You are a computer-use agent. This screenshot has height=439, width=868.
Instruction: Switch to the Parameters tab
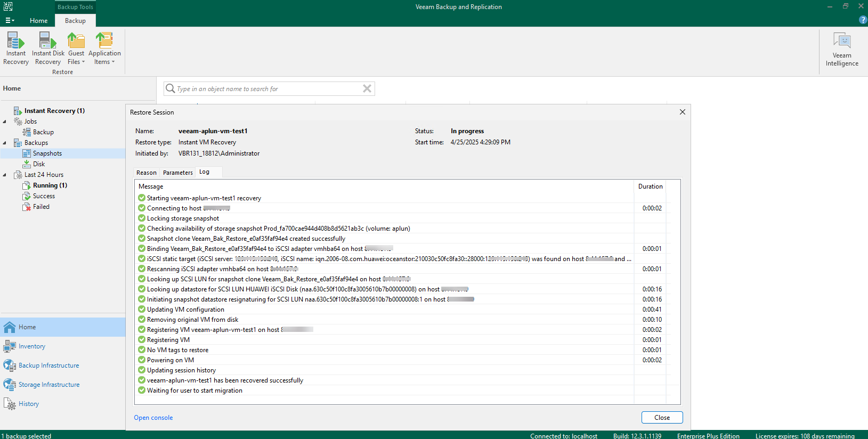coord(178,173)
